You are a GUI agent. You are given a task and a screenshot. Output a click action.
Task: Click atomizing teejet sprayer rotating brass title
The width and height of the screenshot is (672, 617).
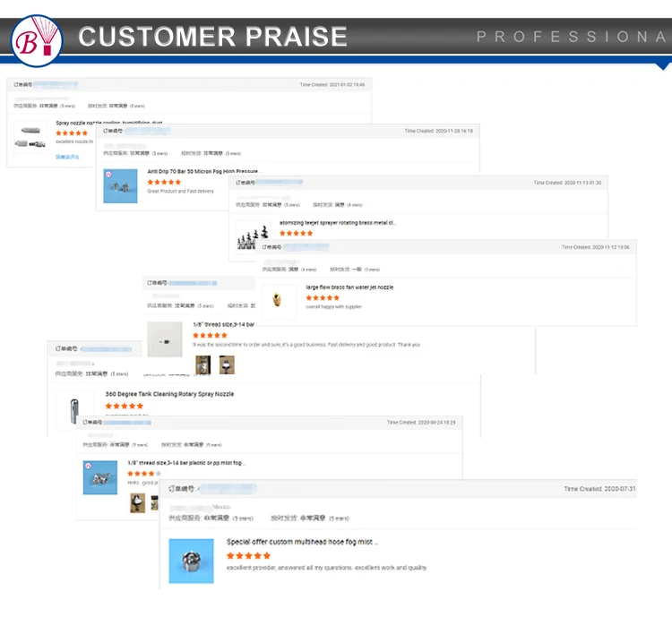point(337,223)
